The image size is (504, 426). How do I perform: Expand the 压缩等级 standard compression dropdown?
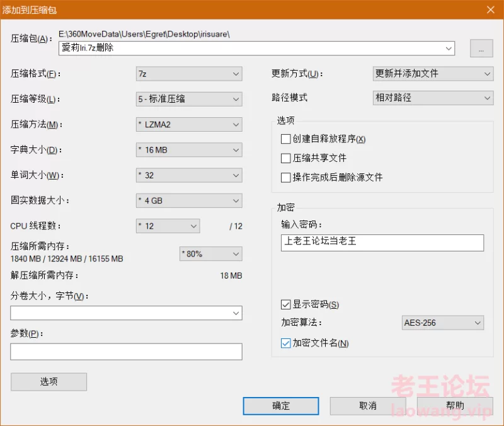coord(189,99)
